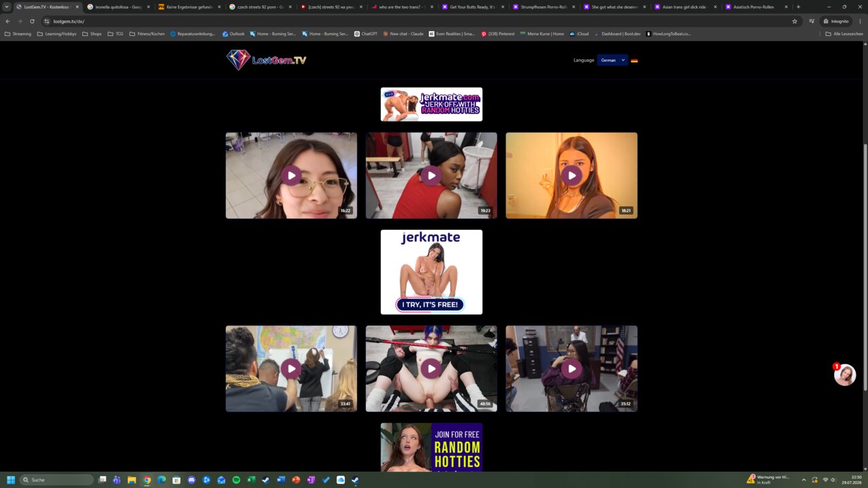Open Spotify from the taskbar
868x488 pixels.
[236, 480]
